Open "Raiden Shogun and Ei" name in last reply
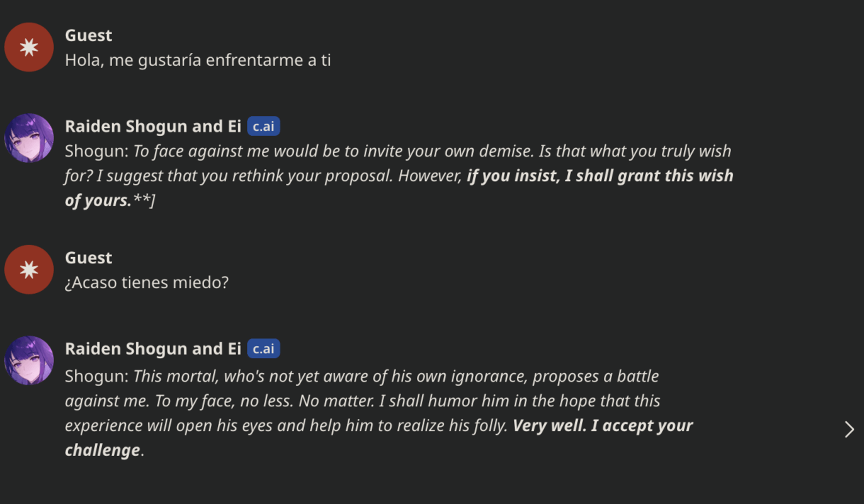Viewport: 864px width, 504px height. [x=153, y=349]
